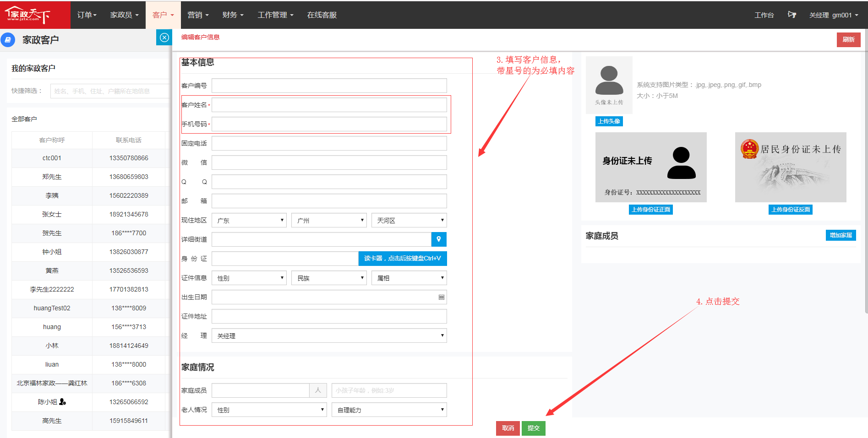Screen dimensions: 868x438
Task: Select customer row 郑先生
Action: click(91, 177)
